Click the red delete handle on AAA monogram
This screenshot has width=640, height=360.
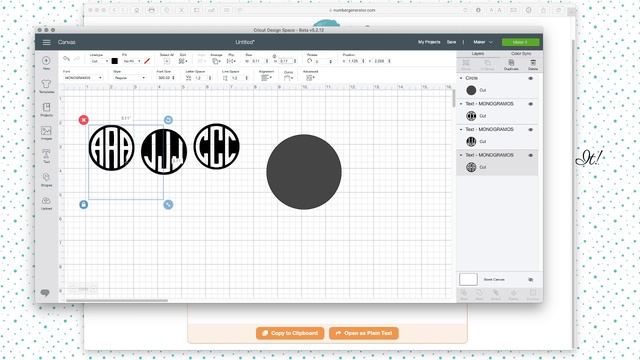[84, 120]
